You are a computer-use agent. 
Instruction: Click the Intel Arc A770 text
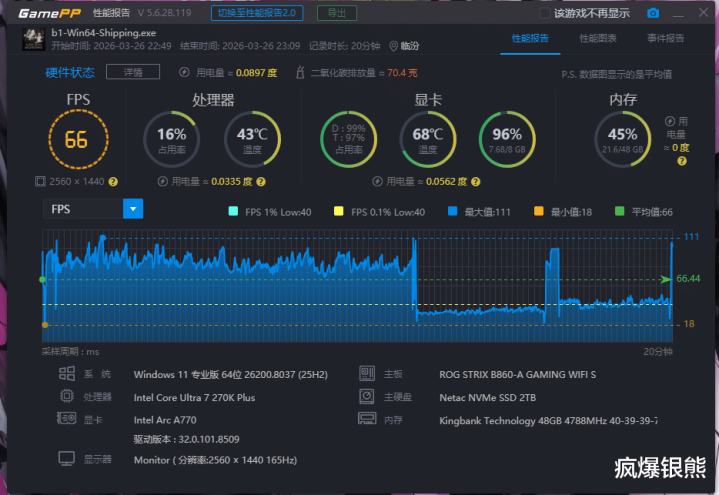coord(165,420)
